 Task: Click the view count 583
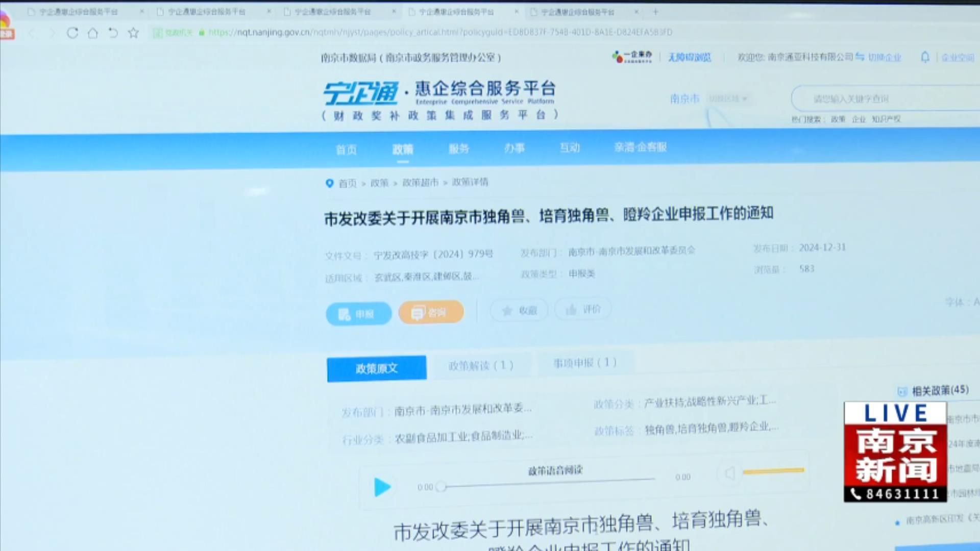pos(806,269)
